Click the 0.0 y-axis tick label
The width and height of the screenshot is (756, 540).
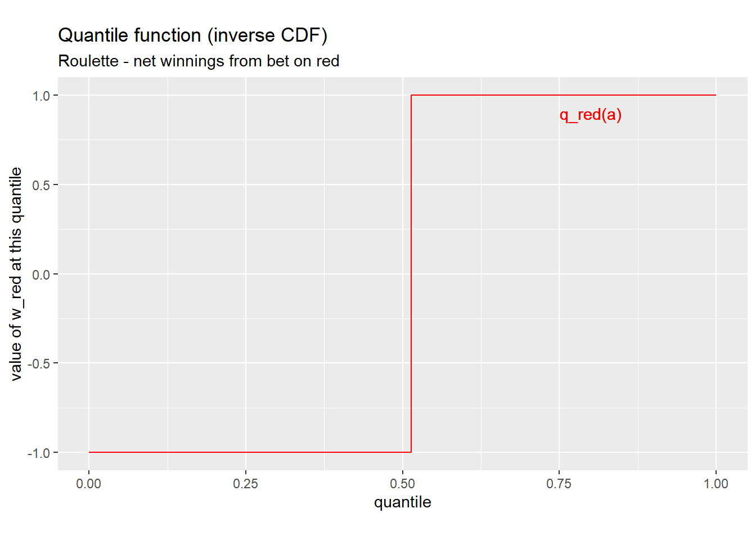(x=42, y=274)
